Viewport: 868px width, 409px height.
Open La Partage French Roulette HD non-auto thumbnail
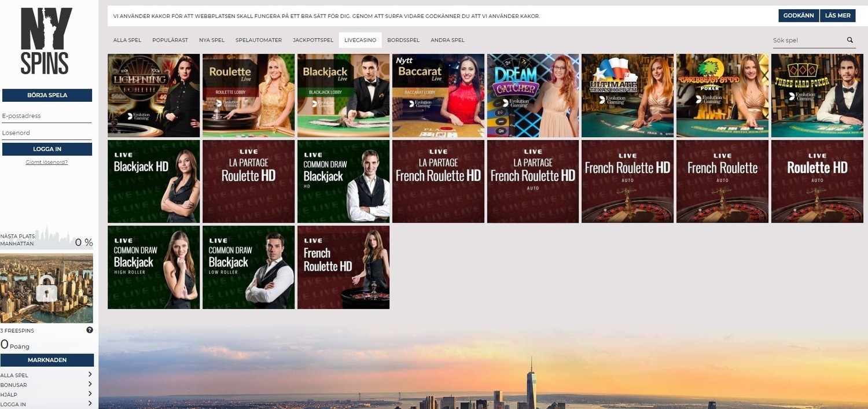point(439,182)
